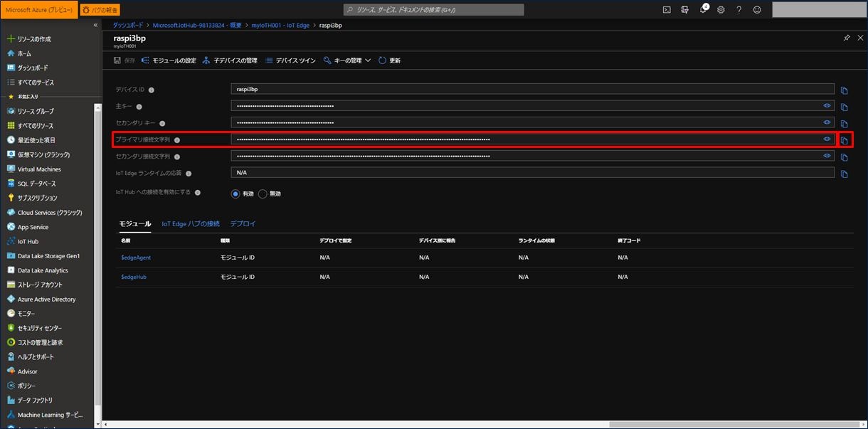This screenshot has height=429, width=868.
Task: Open portal settings gear
Action: tap(721, 10)
